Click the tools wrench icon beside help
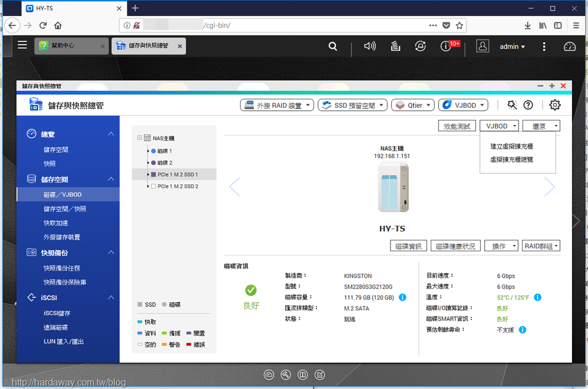The image size is (588, 389). (512, 105)
